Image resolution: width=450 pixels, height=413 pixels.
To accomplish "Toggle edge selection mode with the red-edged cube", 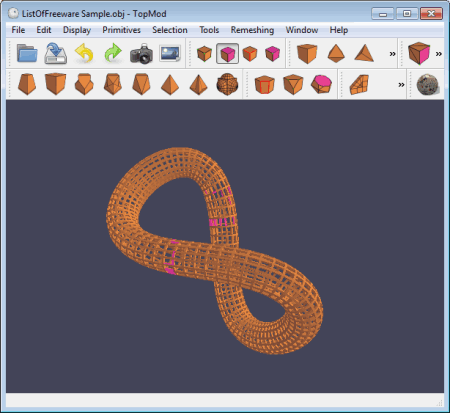I will [x=250, y=53].
